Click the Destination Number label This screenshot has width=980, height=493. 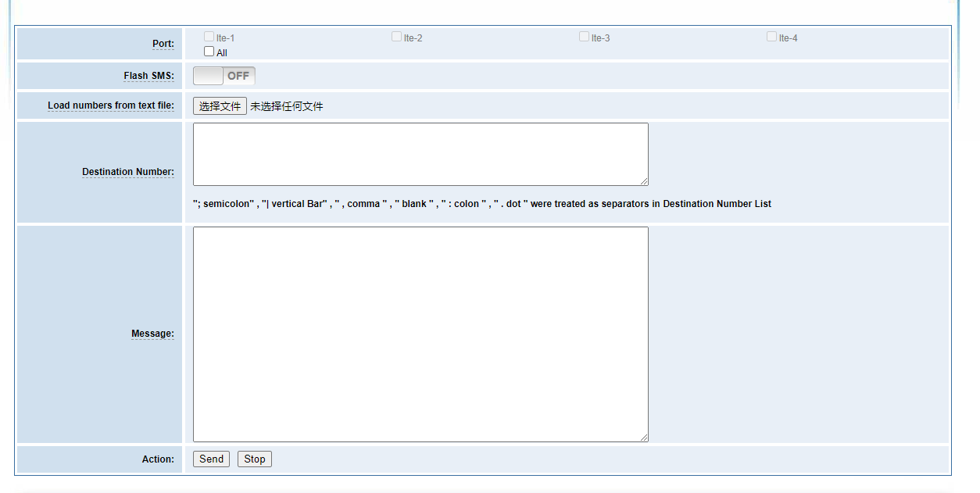pos(128,172)
